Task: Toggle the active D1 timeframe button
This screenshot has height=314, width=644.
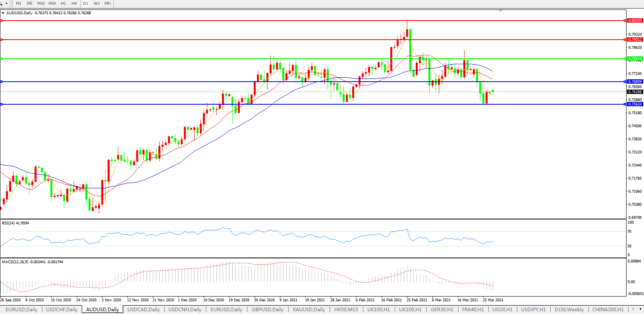Action: pos(86,4)
